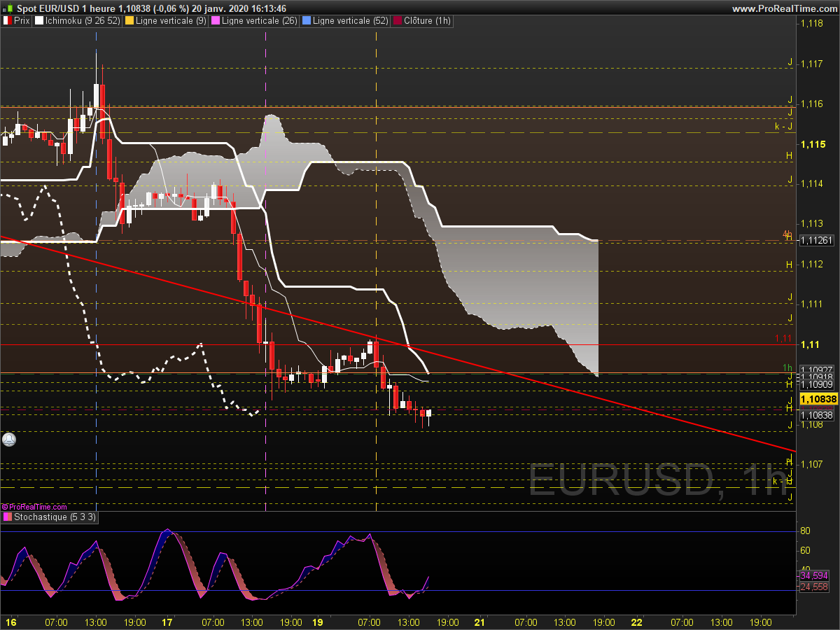Screen dimensions: 840x630
Task: Click the red 1,11 line label
Action: click(x=783, y=339)
